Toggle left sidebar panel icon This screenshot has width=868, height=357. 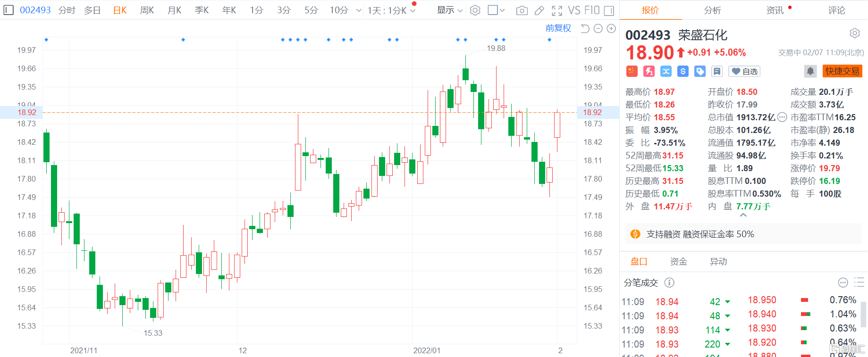click(x=8, y=10)
